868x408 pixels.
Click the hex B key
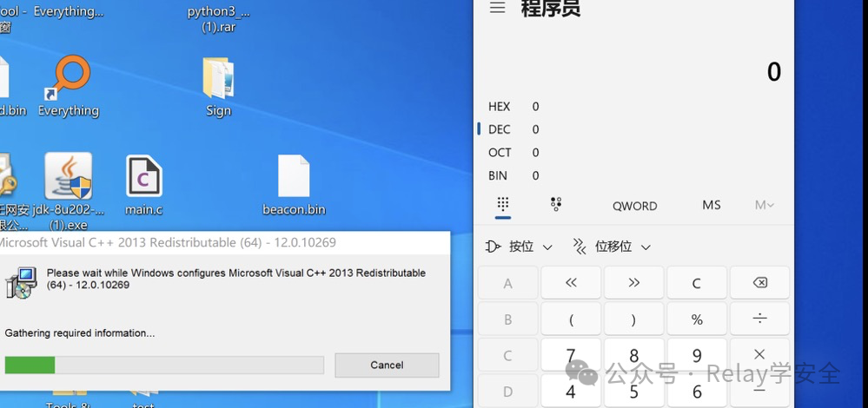[507, 319]
